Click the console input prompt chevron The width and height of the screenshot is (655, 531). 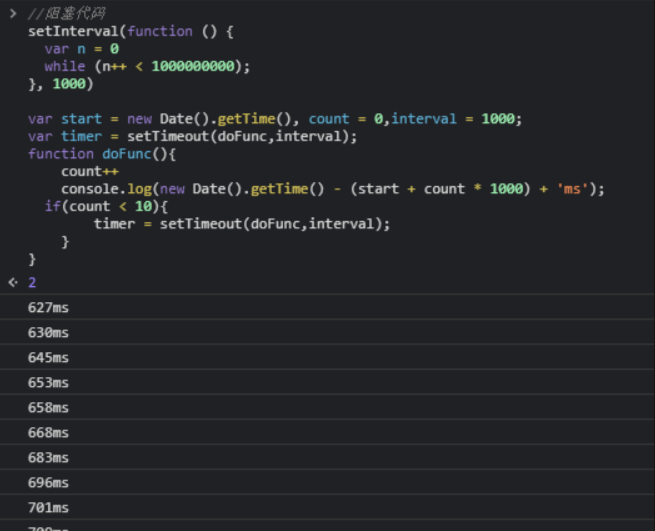[13, 14]
